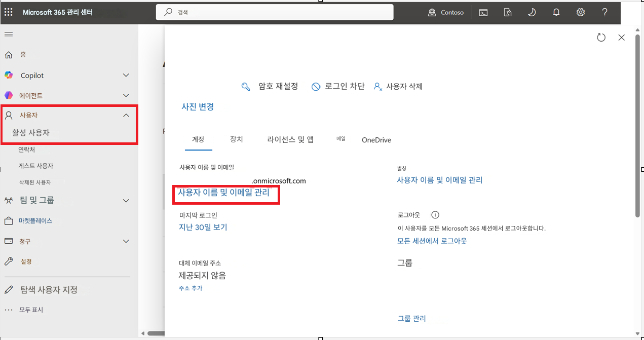The height and width of the screenshot is (340, 644).
Task: Click the 설정 wrench icon
Action: (9, 261)
